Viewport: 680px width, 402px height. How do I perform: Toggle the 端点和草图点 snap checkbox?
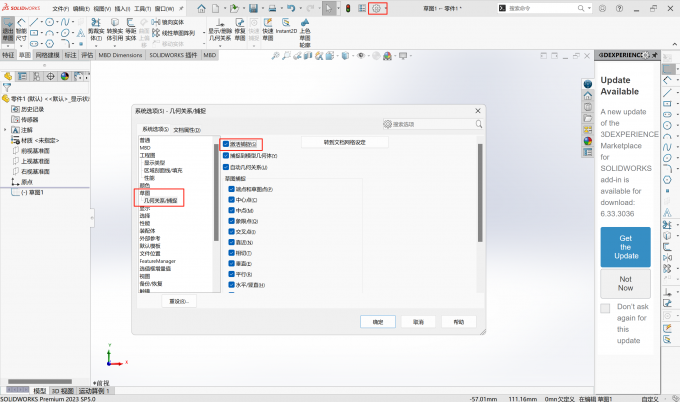coord(232,189)
